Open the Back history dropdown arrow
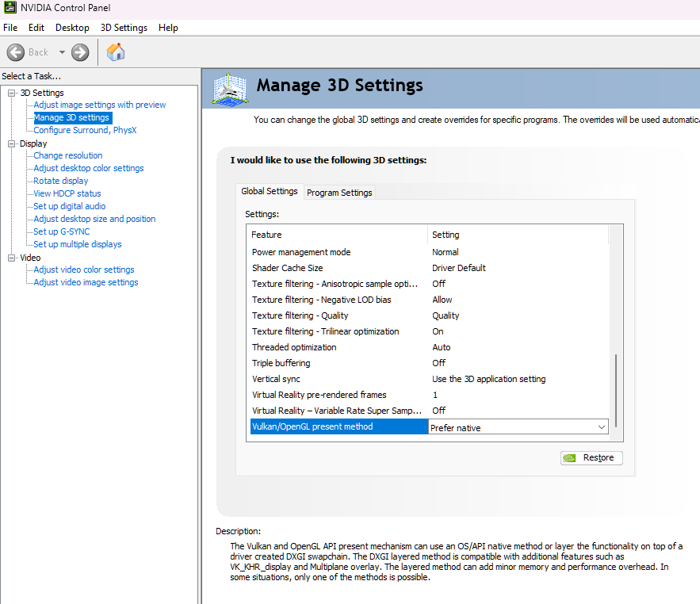This screenshot has width=700, height=604. coord(62,52)
